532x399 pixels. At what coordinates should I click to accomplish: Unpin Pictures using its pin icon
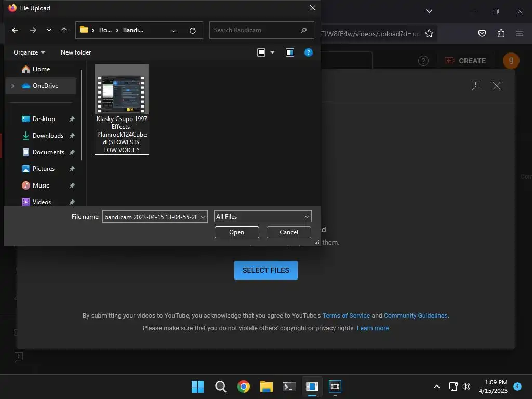pos(72,169)
